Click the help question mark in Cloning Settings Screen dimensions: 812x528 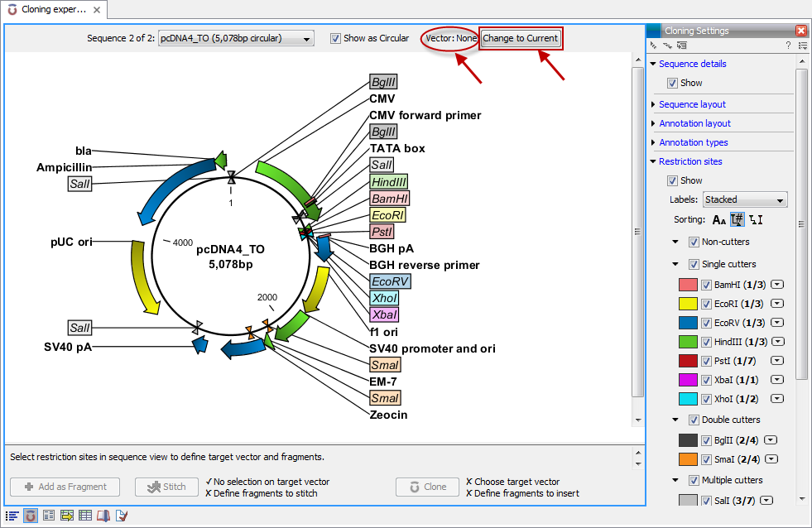pyautogui.click(x=787, y=46)
